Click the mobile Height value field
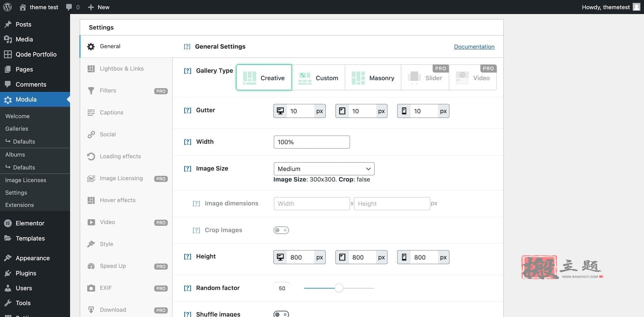The width and height of the screenshot is (644, 317). (424, 257)
